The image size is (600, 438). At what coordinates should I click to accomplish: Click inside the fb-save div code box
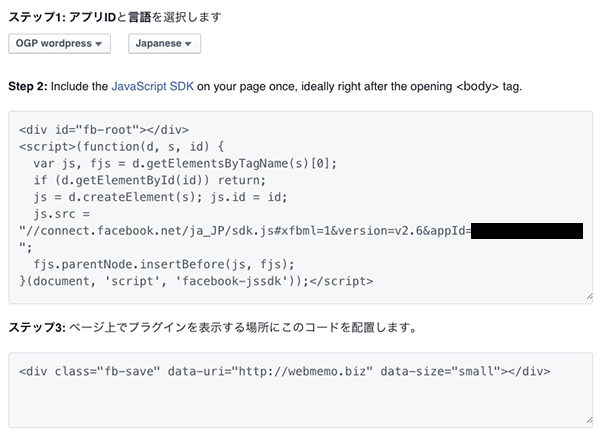pos(300,390)
